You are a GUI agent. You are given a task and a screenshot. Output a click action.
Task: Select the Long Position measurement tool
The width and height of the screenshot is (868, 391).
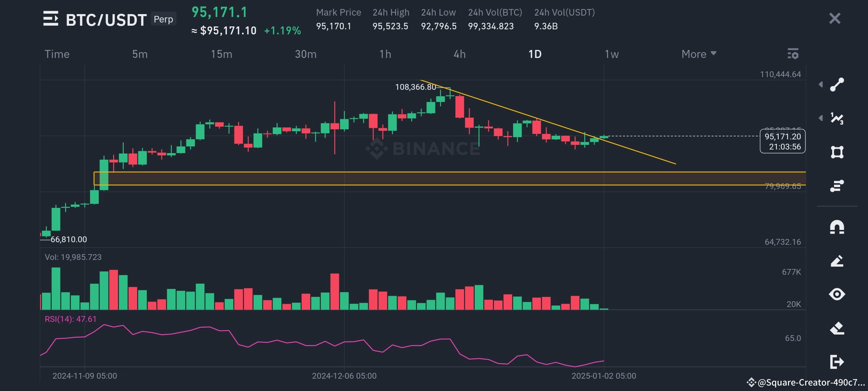pos(837,186)
